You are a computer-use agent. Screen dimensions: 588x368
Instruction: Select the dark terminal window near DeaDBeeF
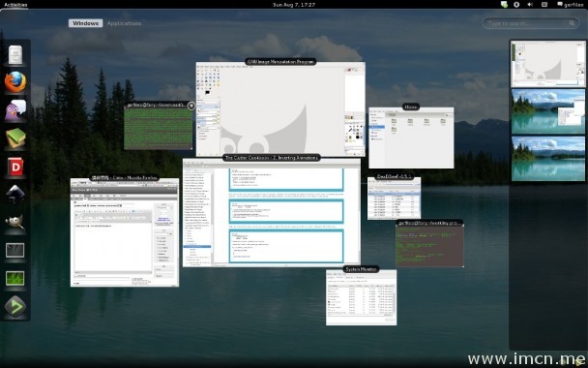429,245
